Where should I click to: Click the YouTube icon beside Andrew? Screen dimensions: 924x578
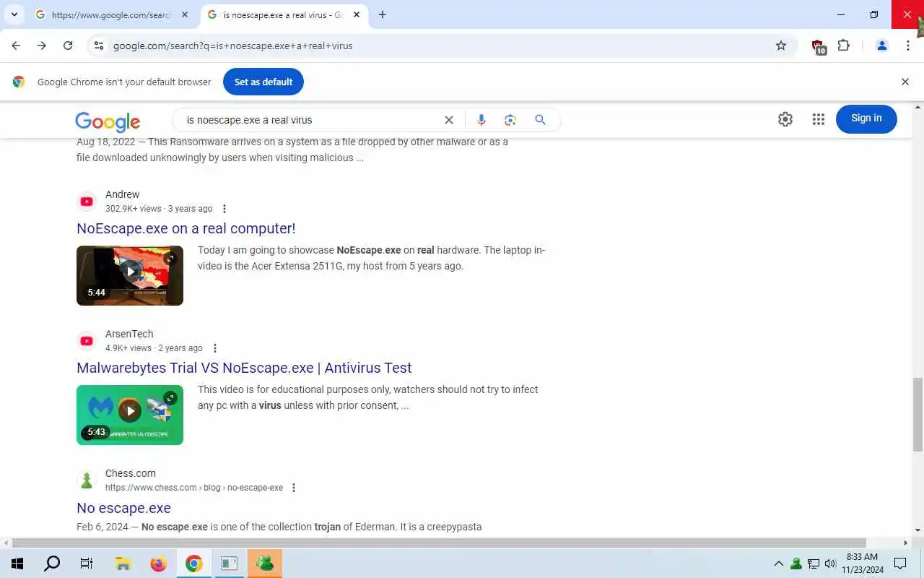coord(87,202)
